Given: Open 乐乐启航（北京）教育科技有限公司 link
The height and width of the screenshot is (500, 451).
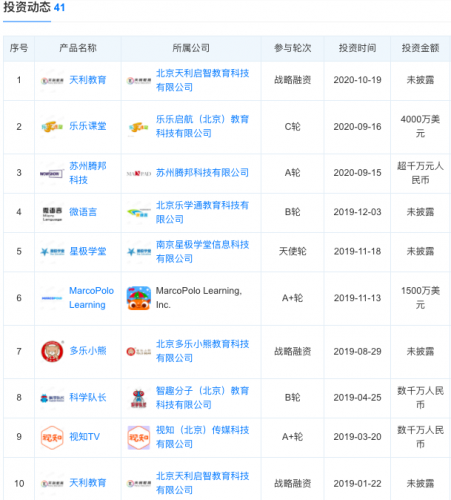Looking at the screenshot, I should (x=202, y=126).
